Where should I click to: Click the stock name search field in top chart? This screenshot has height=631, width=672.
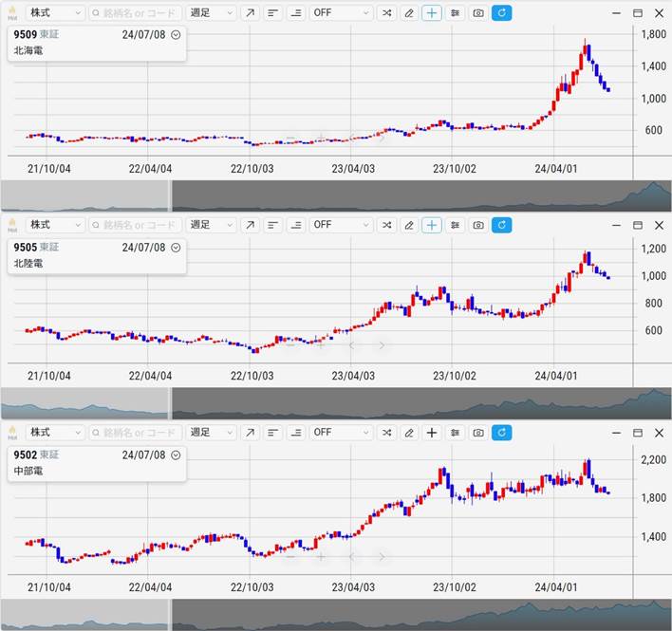(x=135, y=13)
